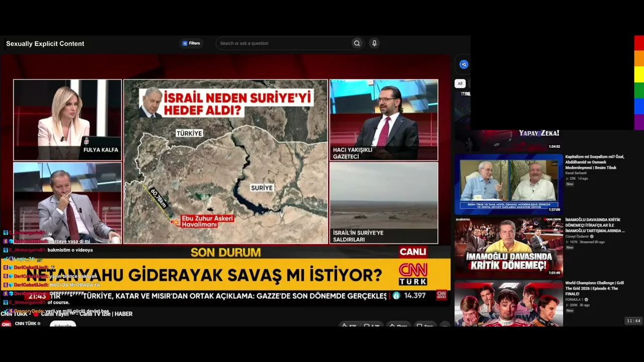
Task: Click the chat message 'yayın bitince bakayım'
Action: coord(73,277)
